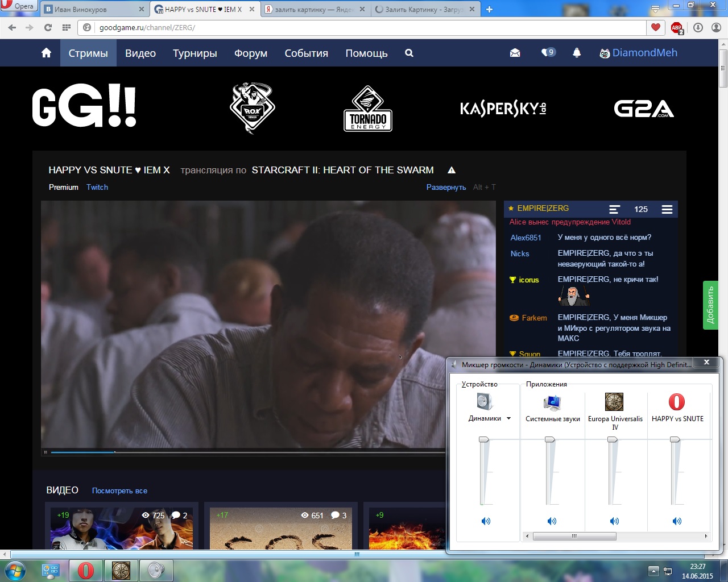Viewport: 728px width, 582px height.
Task: Select the Premium player option
Action: click(x=64, y=187)
